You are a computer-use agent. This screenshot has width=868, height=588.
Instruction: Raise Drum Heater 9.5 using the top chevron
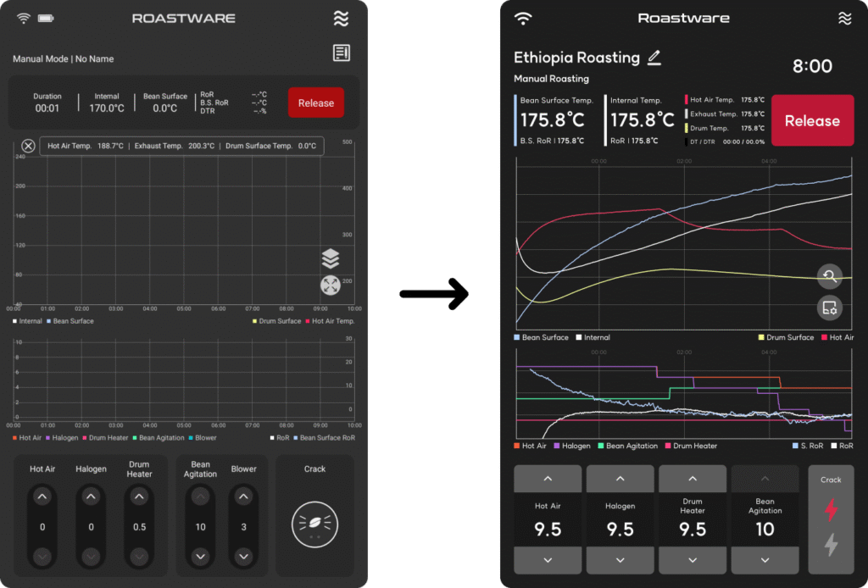point(693,479)
